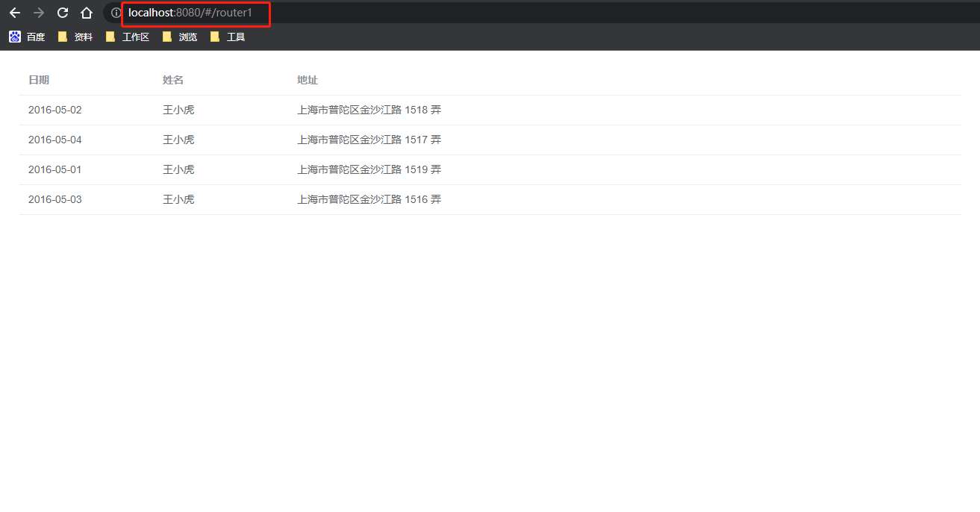Click the 日期 column header
Image resolution: width=980 pixels, height=512 pixels.
39,80
